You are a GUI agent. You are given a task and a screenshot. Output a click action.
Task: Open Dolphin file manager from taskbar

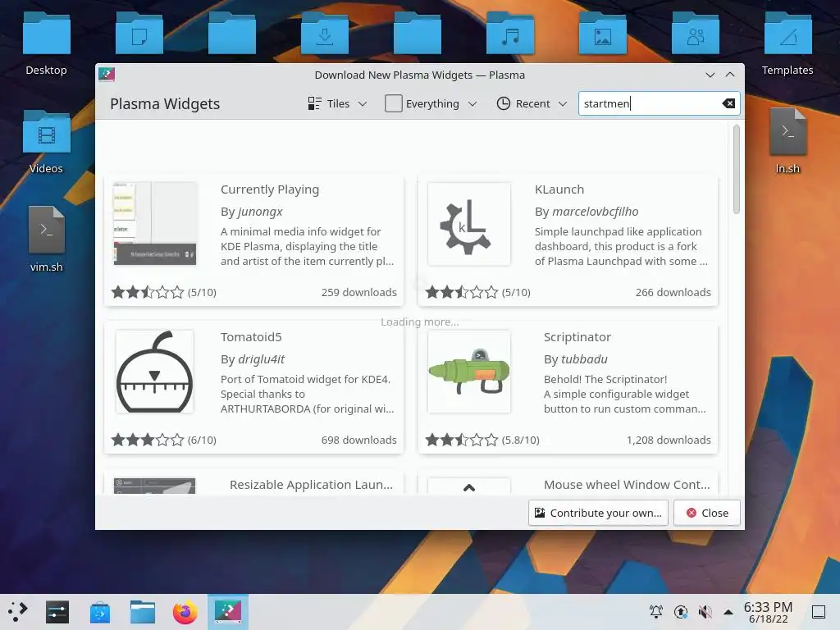pyautogui.click(x=143, y=612)
